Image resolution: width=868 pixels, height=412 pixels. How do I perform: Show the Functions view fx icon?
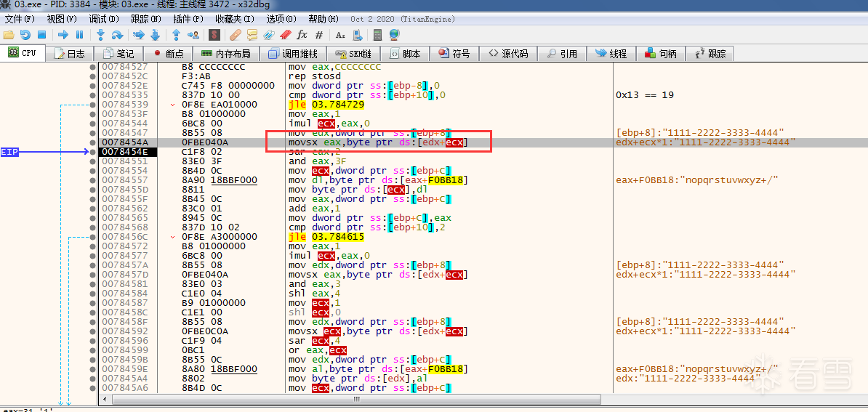click(x=302, y=35)
